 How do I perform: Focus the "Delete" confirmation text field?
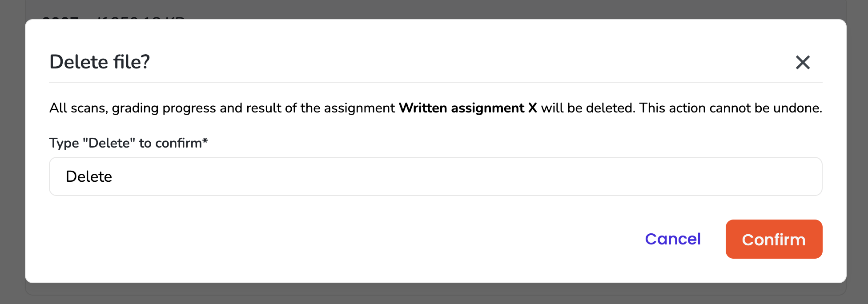435,176
